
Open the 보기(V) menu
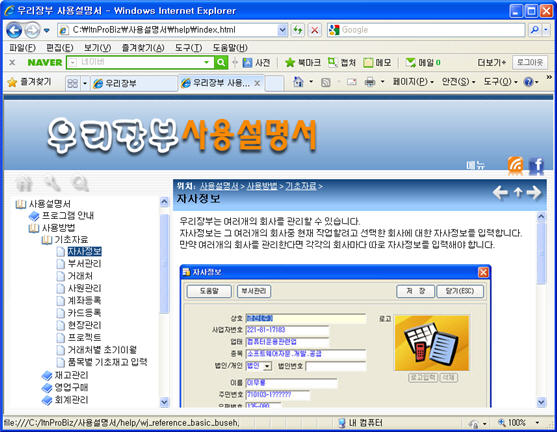[97, 48]
